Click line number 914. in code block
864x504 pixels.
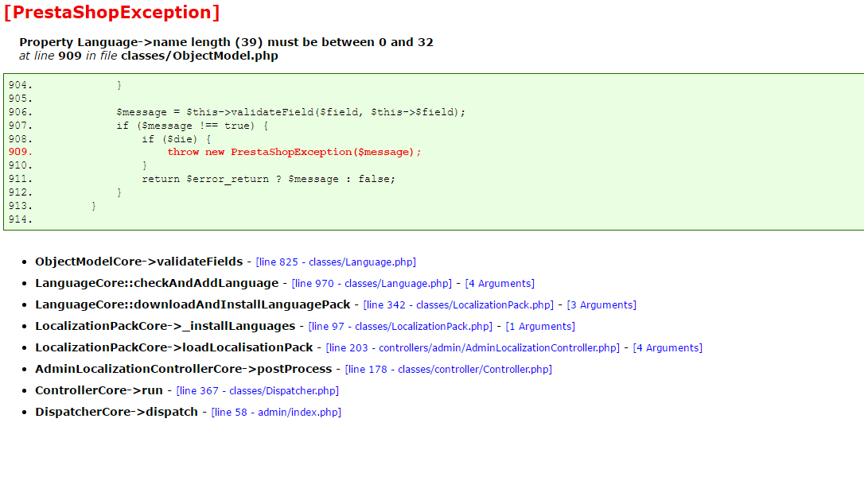[x=21, y=219]
